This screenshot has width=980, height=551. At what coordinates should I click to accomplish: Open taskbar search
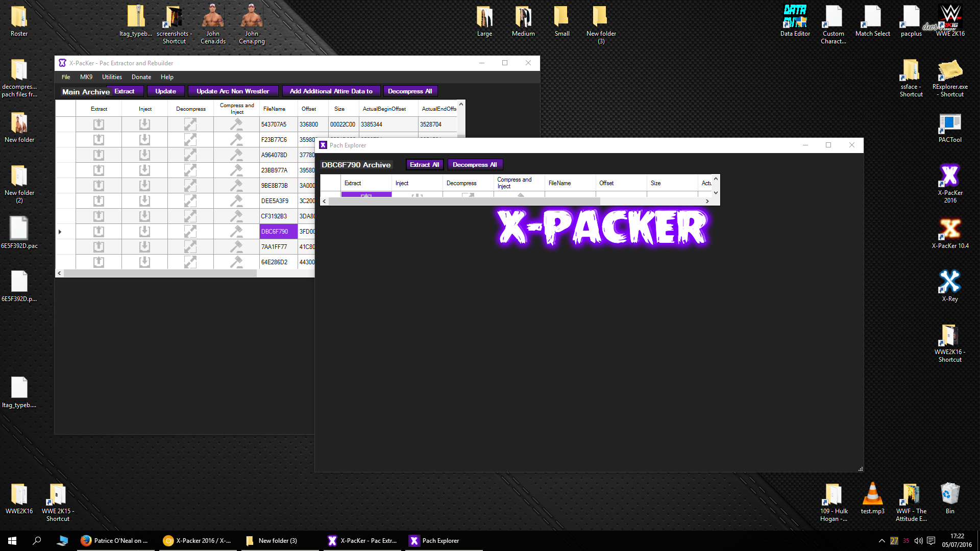point(37,541)
